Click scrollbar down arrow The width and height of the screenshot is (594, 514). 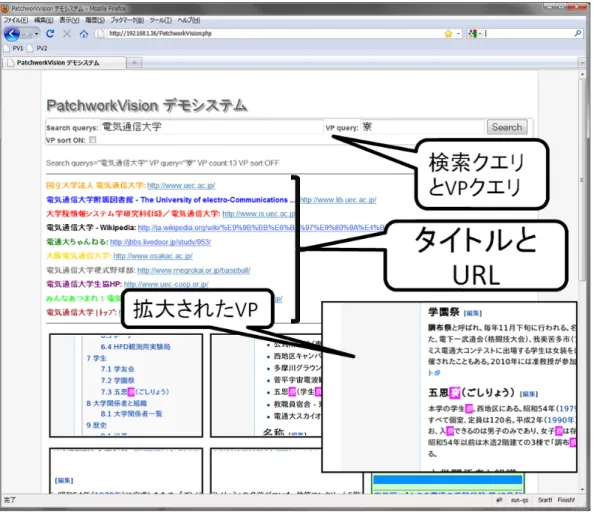582,490
